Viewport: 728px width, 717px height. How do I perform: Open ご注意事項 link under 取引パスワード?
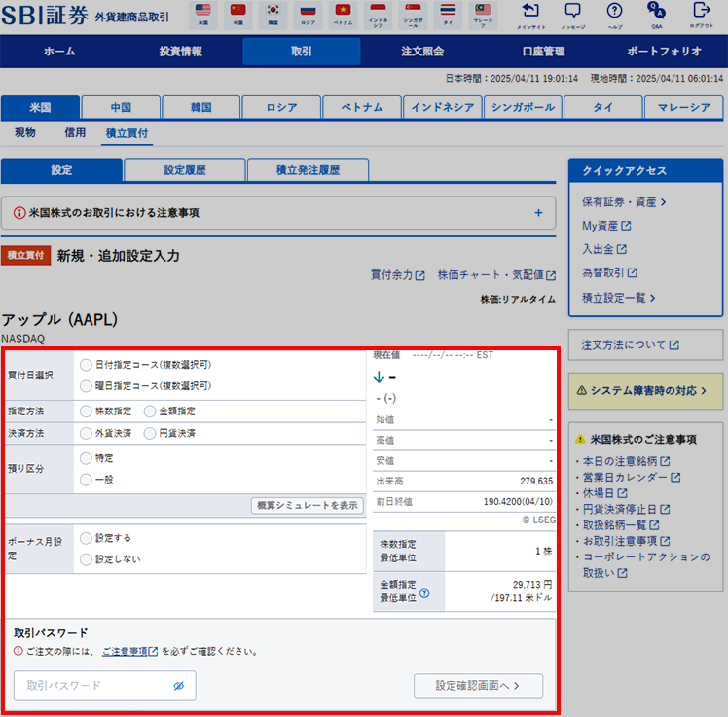point(129,652)
